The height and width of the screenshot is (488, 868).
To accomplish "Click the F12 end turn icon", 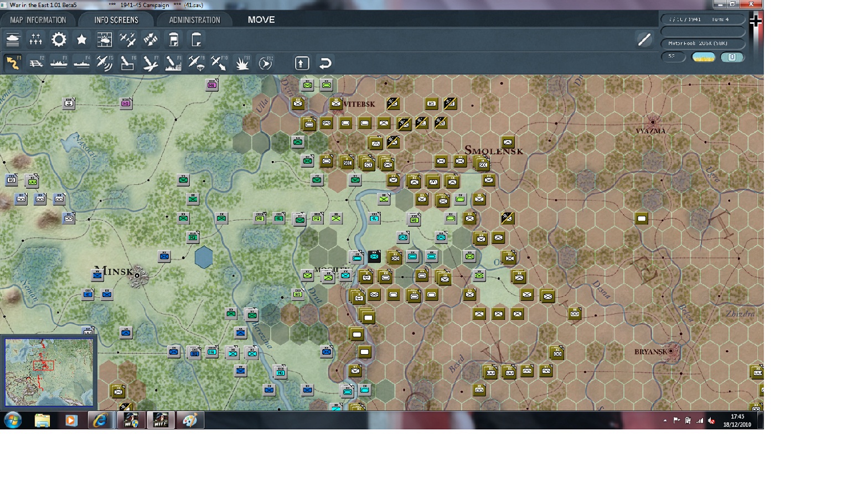I will point(266,63).
